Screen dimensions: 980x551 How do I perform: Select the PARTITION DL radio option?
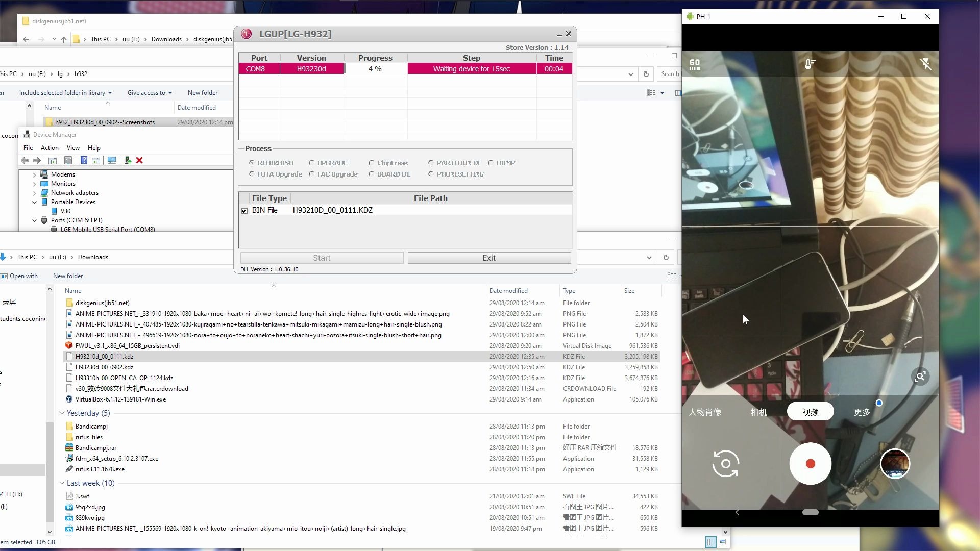(x=431, y=162)
